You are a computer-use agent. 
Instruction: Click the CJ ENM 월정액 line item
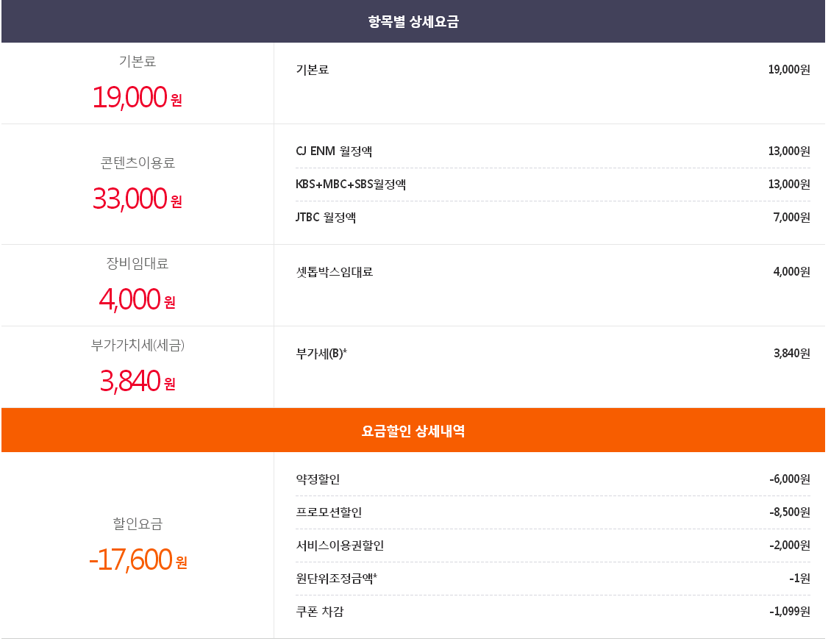(333, 151)
